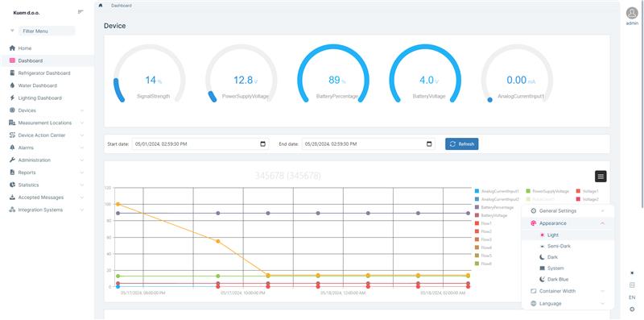Click the EN language indicator

pos(632,297)
